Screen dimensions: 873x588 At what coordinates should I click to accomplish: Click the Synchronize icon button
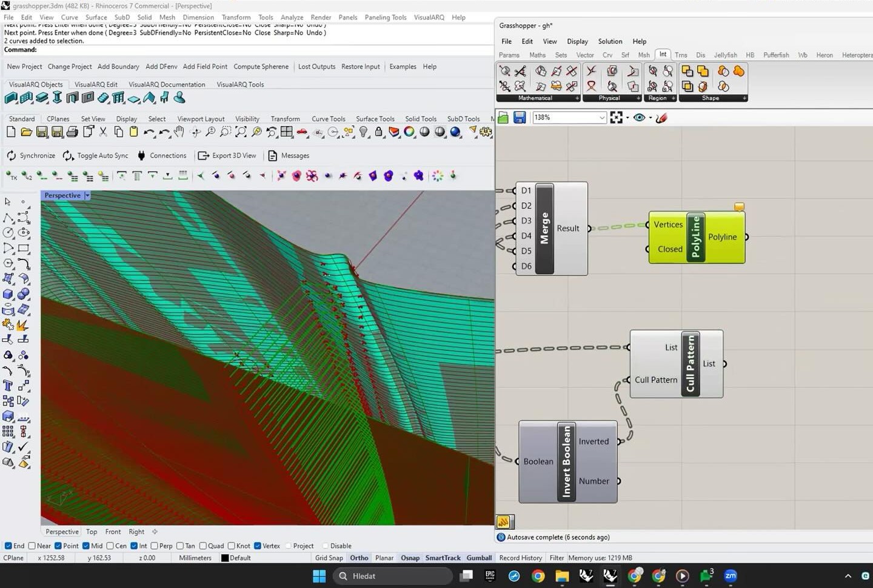(x=30, y=156)
